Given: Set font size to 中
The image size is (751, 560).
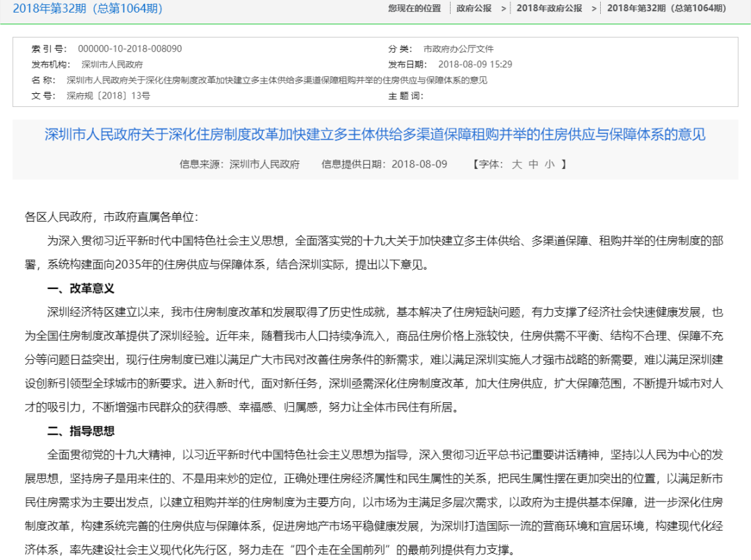Looking at the screenshot, I should 533,164.
